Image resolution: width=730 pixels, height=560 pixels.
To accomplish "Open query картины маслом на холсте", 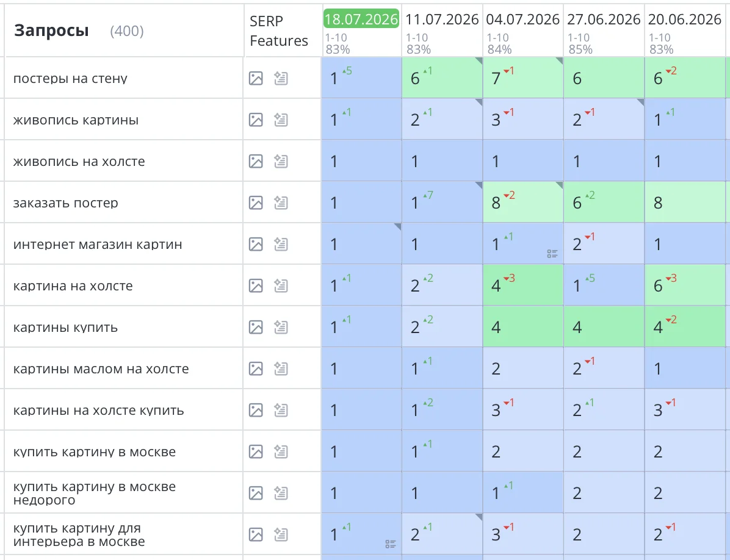I will point(101,369).
